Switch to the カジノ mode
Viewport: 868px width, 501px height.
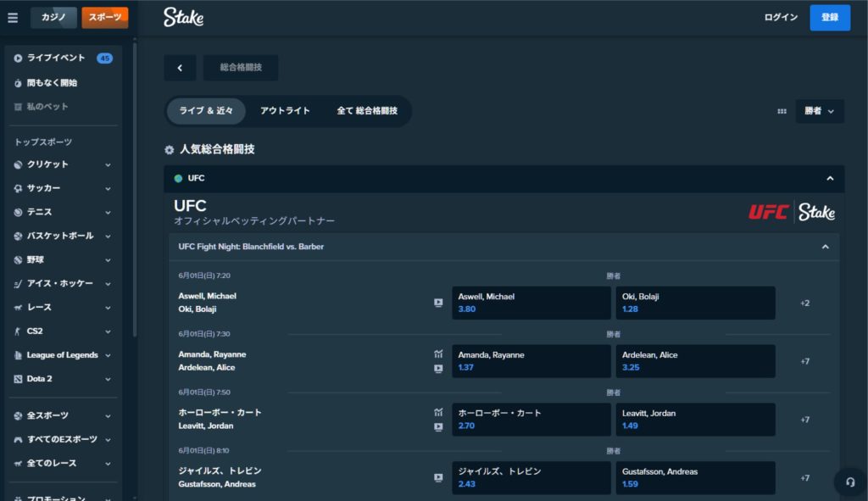point(53,18)
